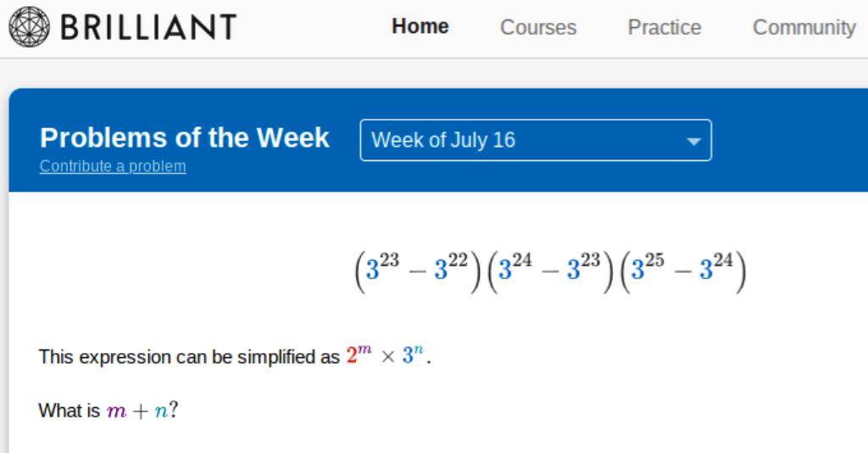Viewport: 868px width, 453px height.
Task: Click the last factor 3^25 − 3^24
Action: tap(682, 271)
